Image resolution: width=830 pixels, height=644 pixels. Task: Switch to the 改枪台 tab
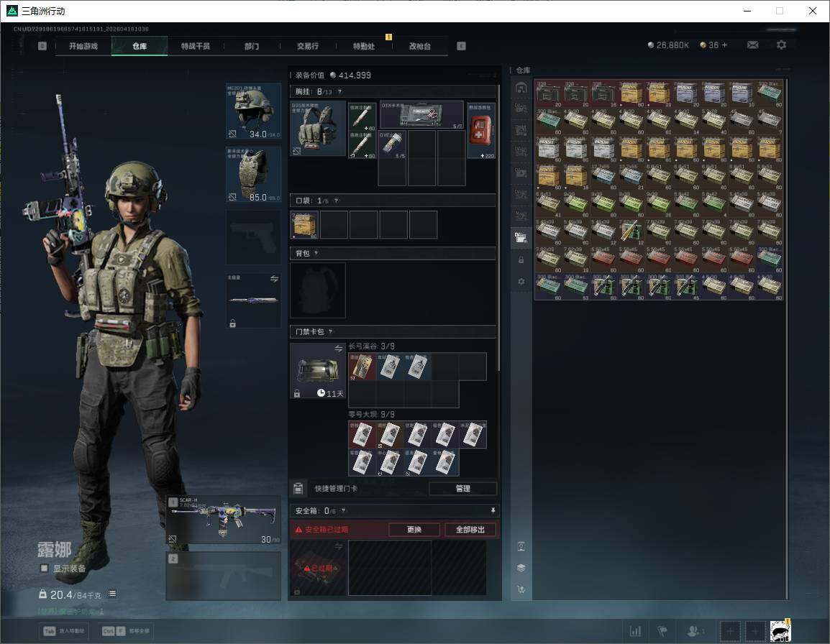(x=420, y=46)
